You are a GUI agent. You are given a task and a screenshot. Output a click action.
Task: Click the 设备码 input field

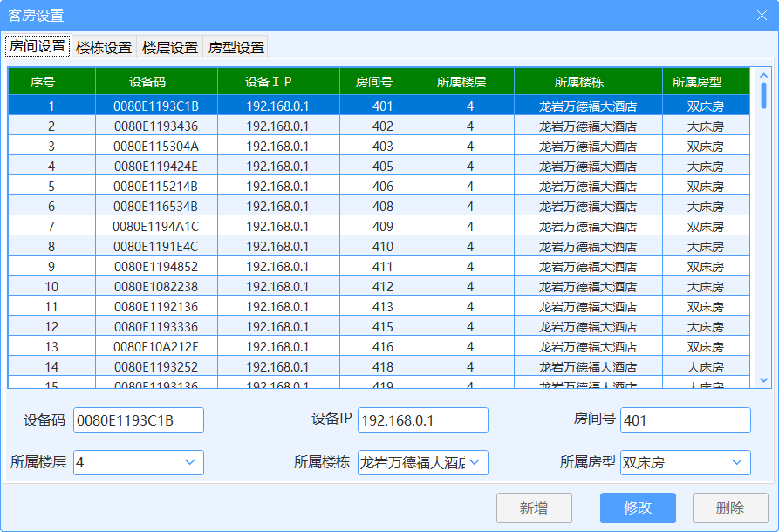138,420
